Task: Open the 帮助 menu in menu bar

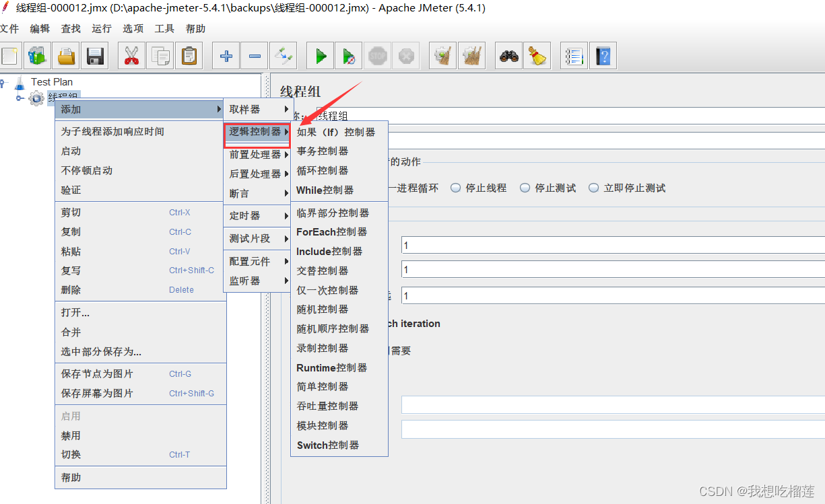Action: coord(195,28)
